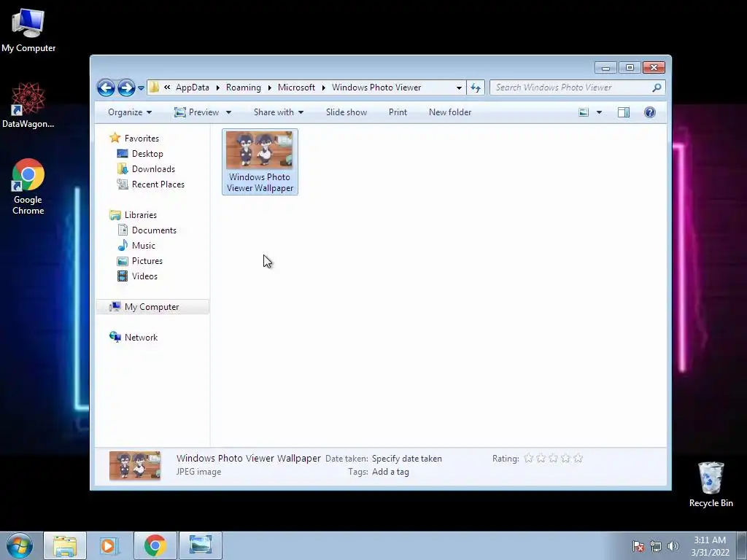
Task: Go back with the Back arrow button
Action: (106, 87)
